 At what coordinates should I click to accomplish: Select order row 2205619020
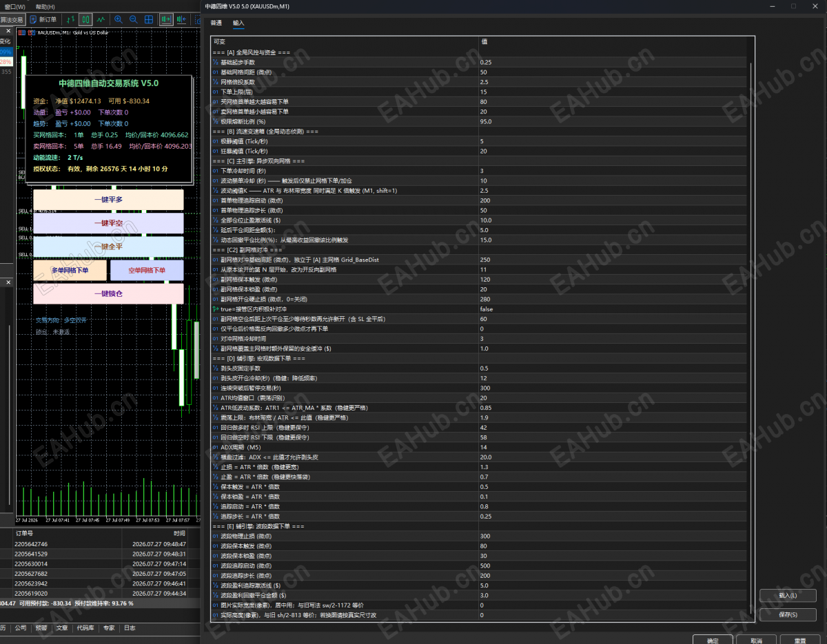pyautogui.click(x=101, y=593)
